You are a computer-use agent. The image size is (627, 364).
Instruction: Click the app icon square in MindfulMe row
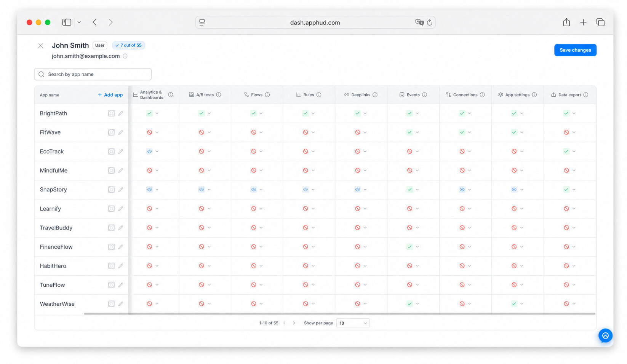[111, 171]
